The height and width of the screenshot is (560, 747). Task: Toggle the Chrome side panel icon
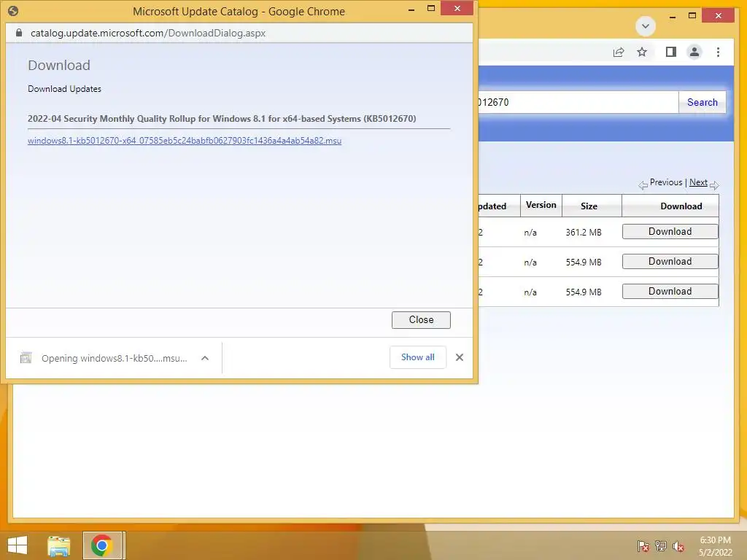(671, 52)
